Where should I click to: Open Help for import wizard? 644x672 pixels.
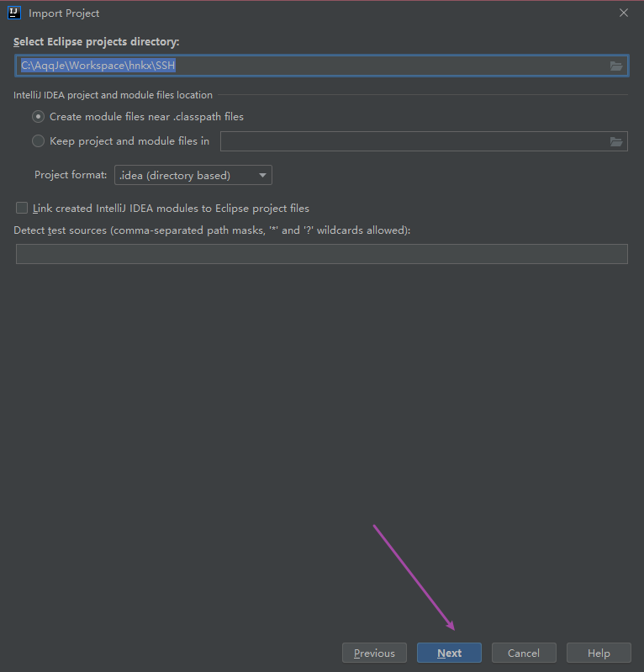pyautogui.click(x=599, y=653)
